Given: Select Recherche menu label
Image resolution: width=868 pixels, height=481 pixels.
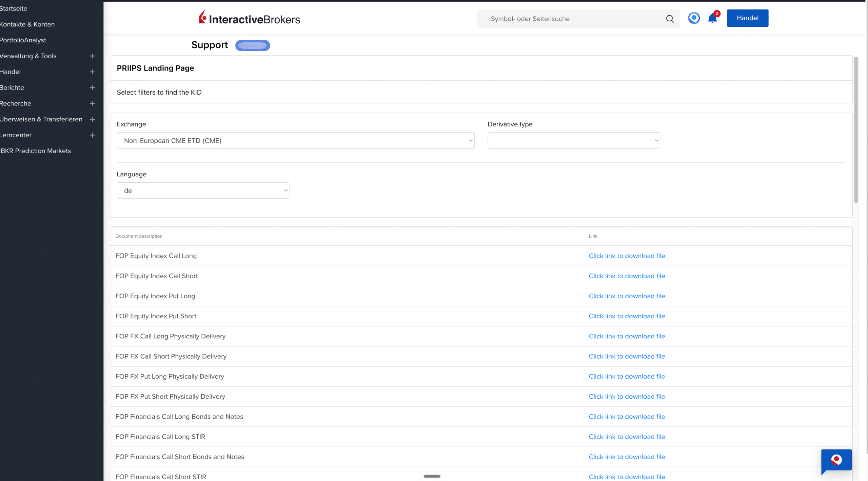Looking at the screenshot, I should (15, 103).
